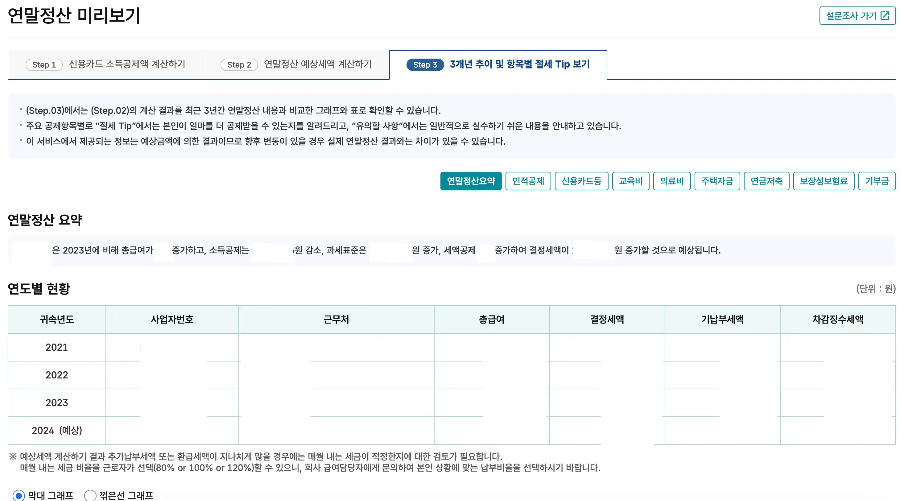The width and height of the screenshot is (900, 501).
Task: Click the 연말정산 미리보기 page title
Action: pyautogui.click(x=74, y=15)
